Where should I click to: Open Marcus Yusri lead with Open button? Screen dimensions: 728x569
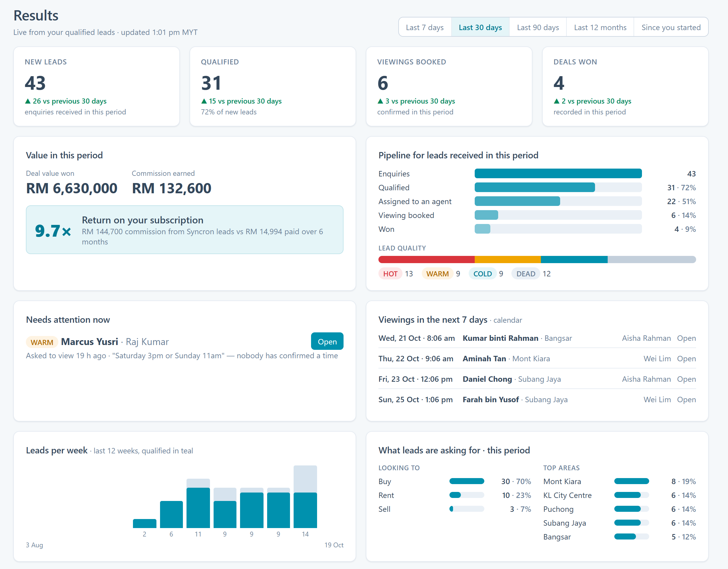click(x=327, y=341)
